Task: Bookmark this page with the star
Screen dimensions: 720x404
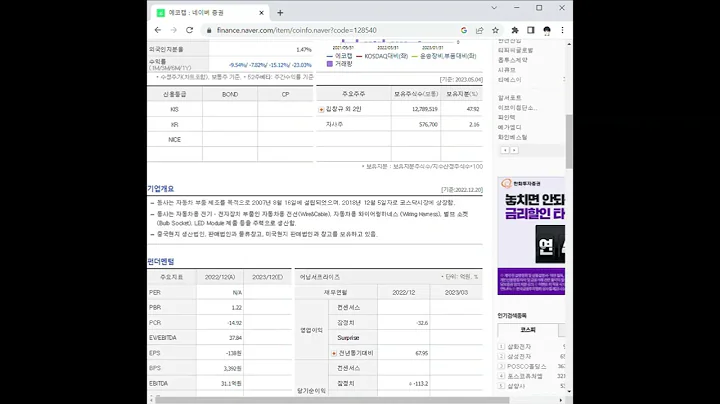Action: point(495,30)
